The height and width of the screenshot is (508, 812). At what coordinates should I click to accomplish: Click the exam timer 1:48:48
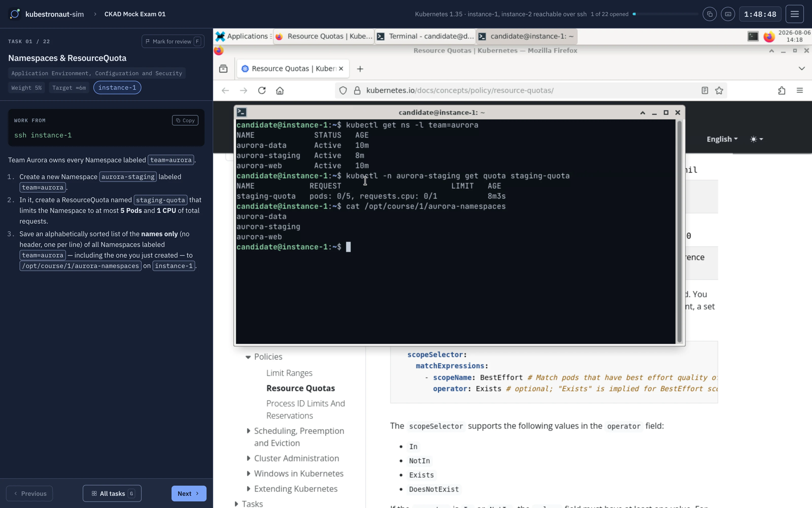(760, 14)
